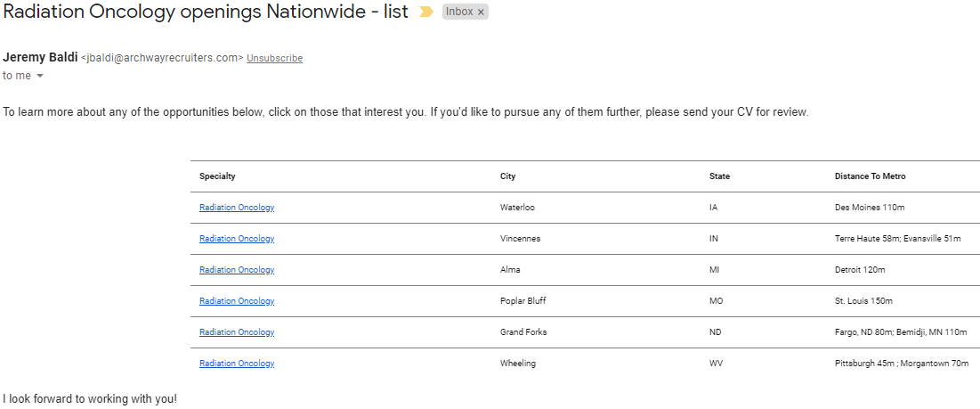Image resolution: width=980 pixels, height=409 pixels.
Task: Click the sender email address jbaldi@archwayrecruiters.com
Action: (162, 58)
